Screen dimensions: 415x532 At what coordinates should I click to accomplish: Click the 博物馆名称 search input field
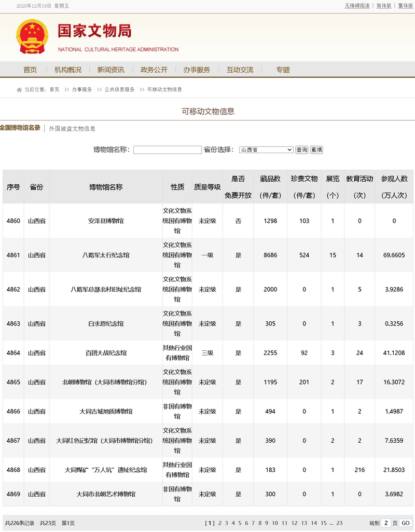[x=167, y=150]
